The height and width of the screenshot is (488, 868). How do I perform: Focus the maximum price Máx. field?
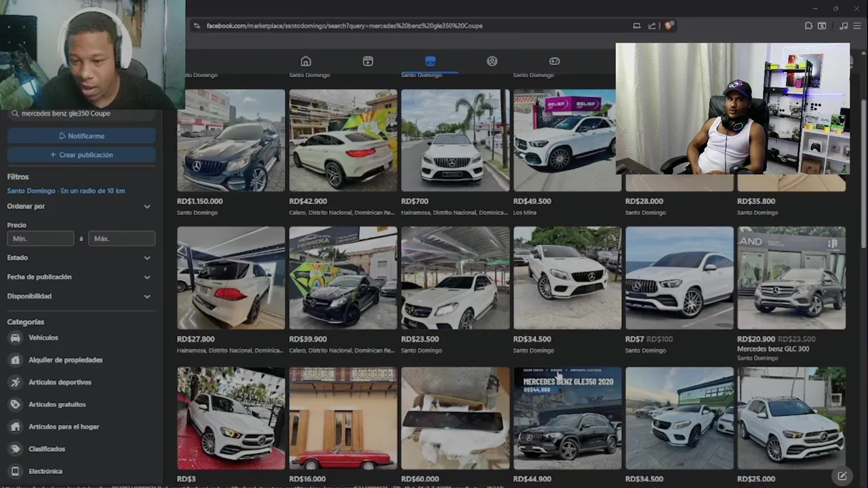[x=121, y=239]
